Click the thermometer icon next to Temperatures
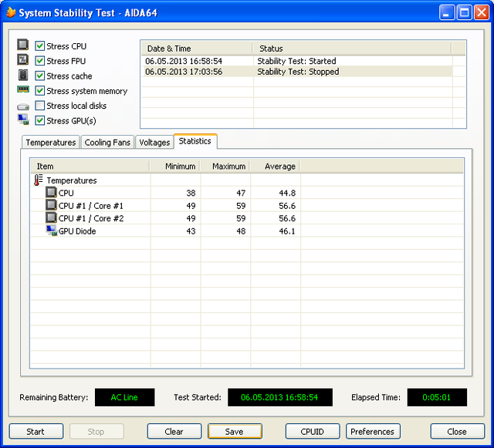Viewport: 494px width, 448px height. [39, 180]
